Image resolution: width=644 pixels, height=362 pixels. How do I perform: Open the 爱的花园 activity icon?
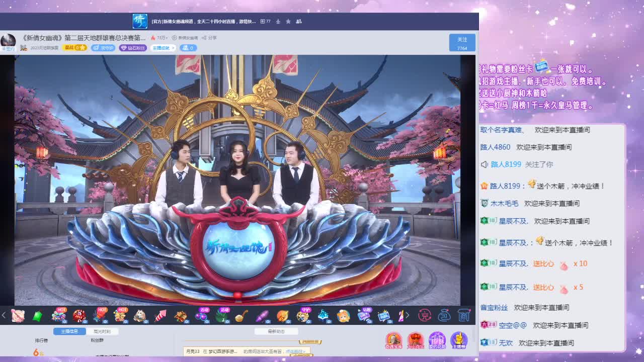point(437,340)
